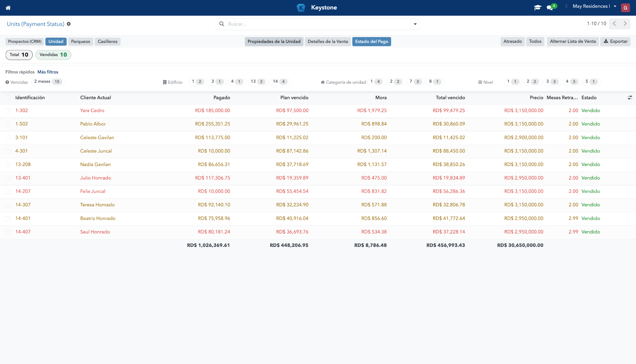Screen dimensions: 636x364
Task: Filter by Edificio 14
Action: 280,82
